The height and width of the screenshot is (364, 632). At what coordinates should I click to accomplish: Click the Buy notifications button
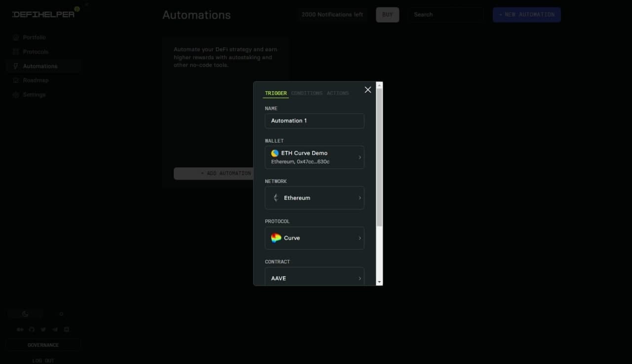pos(388,15)
